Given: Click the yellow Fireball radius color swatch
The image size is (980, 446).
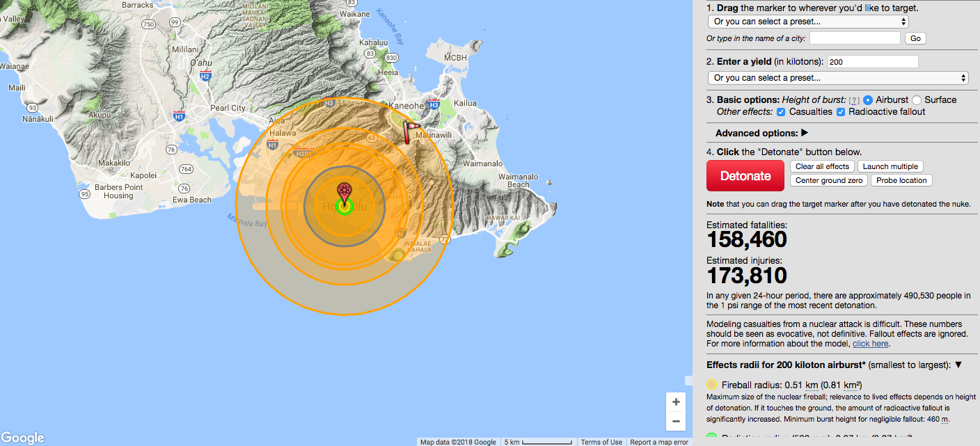Looking at the screenshot, I should coord(711,385).
